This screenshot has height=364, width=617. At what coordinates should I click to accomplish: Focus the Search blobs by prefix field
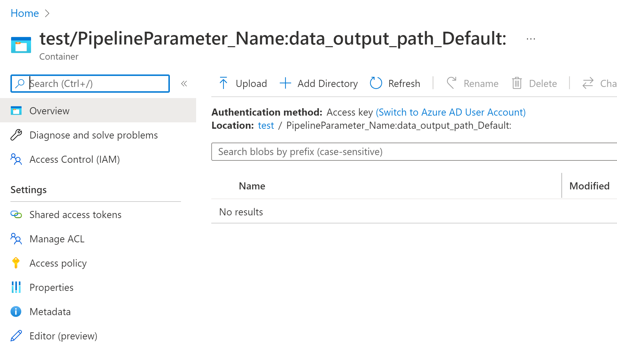414,152
